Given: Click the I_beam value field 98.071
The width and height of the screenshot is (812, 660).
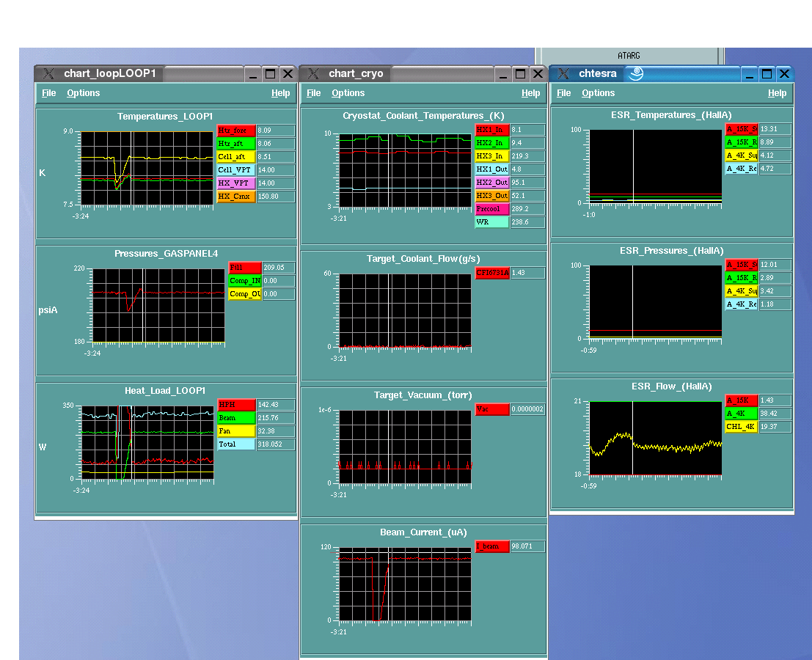Looking at the screenshot, I should [527, 546].
